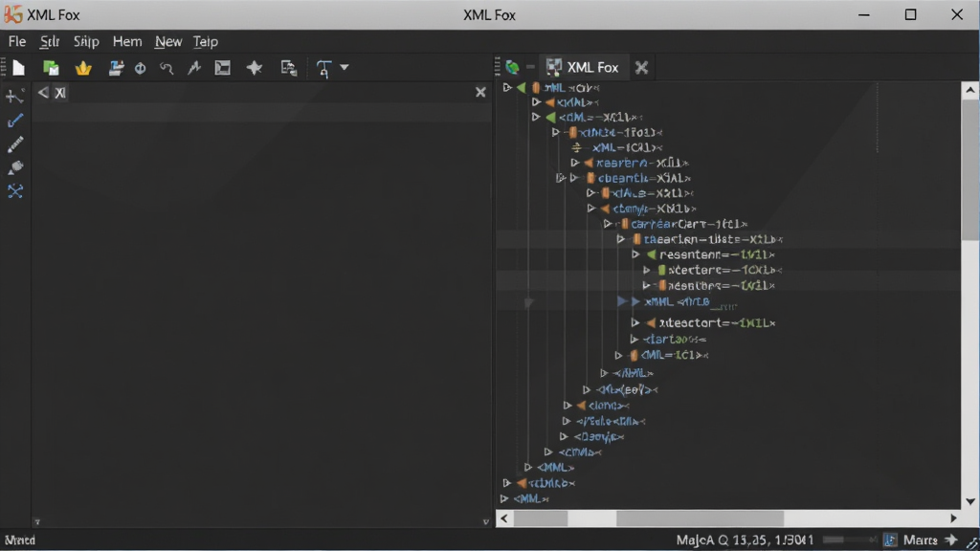This screenshot has height=551, width=980.
Task: Click the blue circled phi toolbar icon
Action: 140,68
